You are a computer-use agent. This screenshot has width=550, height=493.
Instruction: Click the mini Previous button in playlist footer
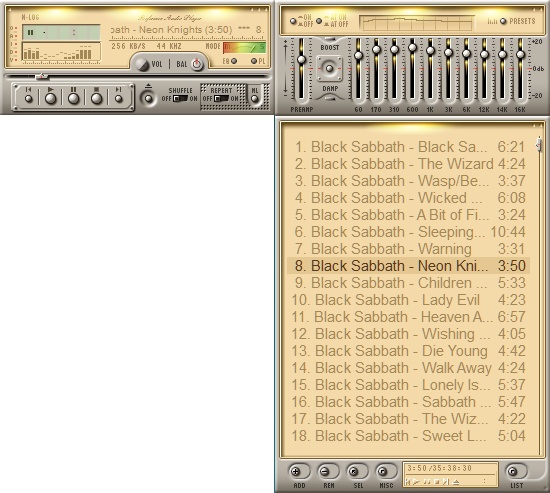(x=408, y=481)
